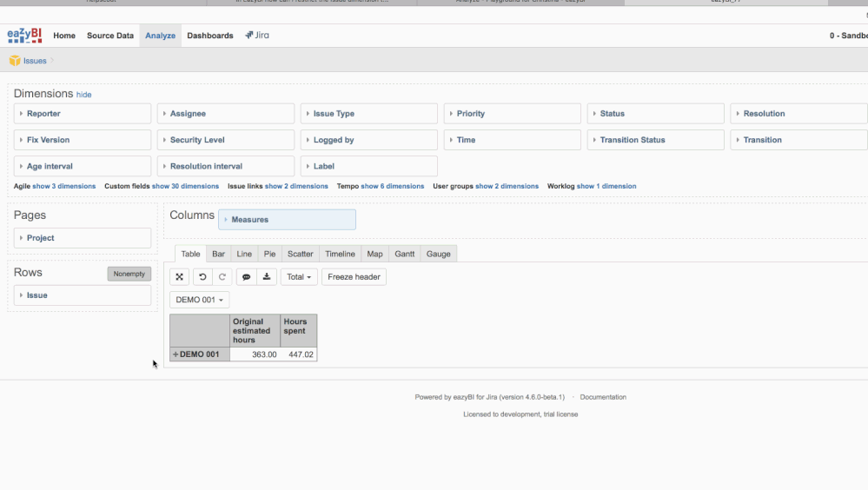
Task: Show 30 Custom fields dimensions
Action: (x=185, y=186)
